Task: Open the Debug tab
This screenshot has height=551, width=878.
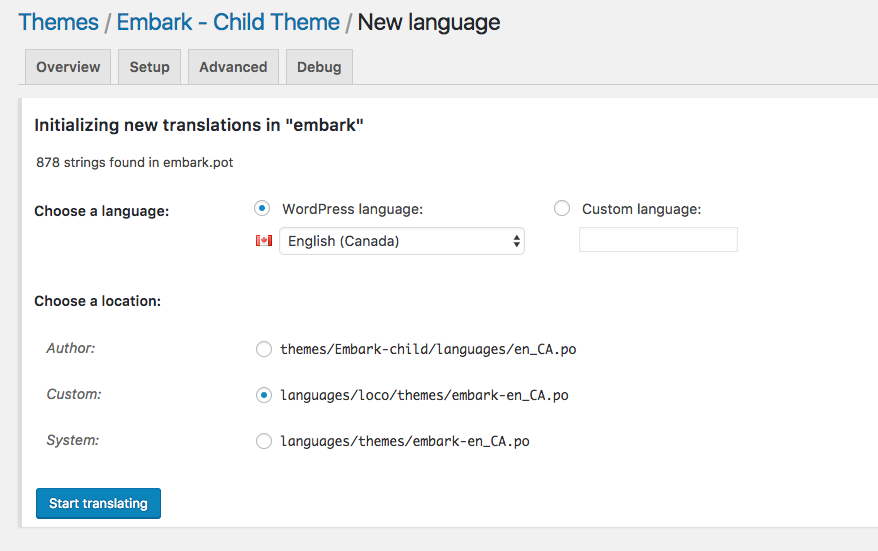Action: pos(319,67)
